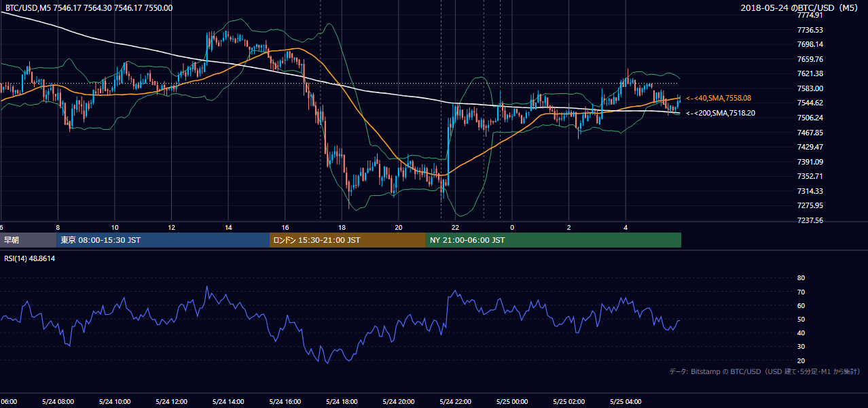868x408 pixels.
Task: Click the price axis value 7544.62
Action: point(810,103)
